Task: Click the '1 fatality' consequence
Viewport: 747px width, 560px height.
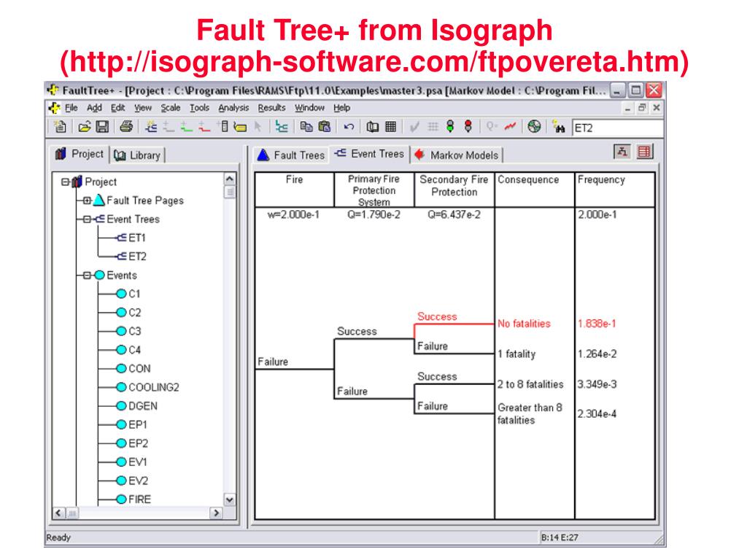Action: (516, 354)
